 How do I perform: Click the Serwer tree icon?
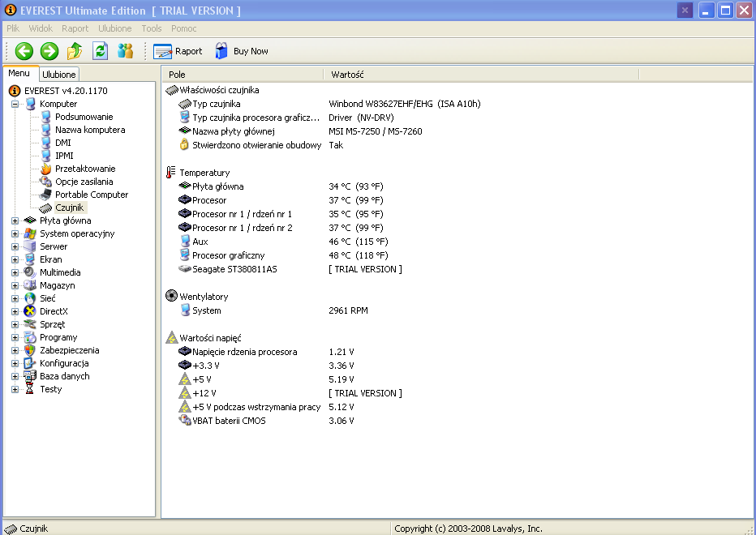(30, 246)
